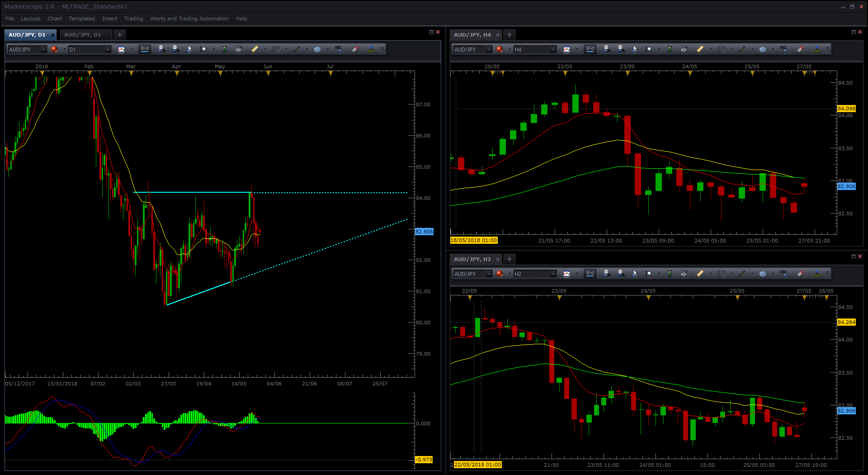Screen dimensions: 868x475
Task: Expand the toolbar overflow menu in H2 chart
Action: pyautogui.click(x=828, y=274)
